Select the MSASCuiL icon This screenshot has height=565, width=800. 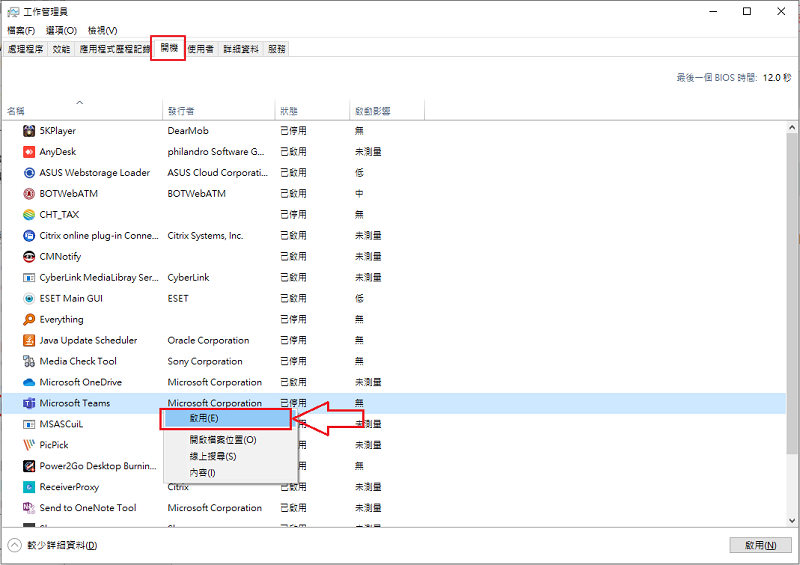(29, 424)
